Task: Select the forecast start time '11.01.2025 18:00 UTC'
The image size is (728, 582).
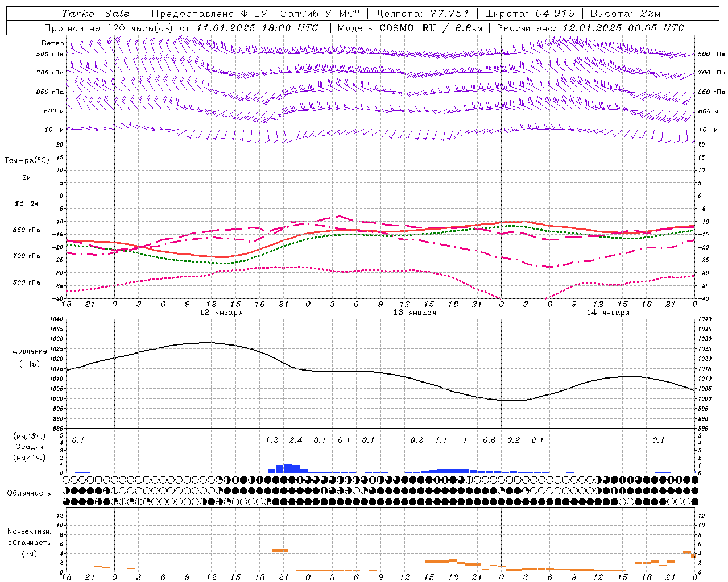Action: pos(257,28)
